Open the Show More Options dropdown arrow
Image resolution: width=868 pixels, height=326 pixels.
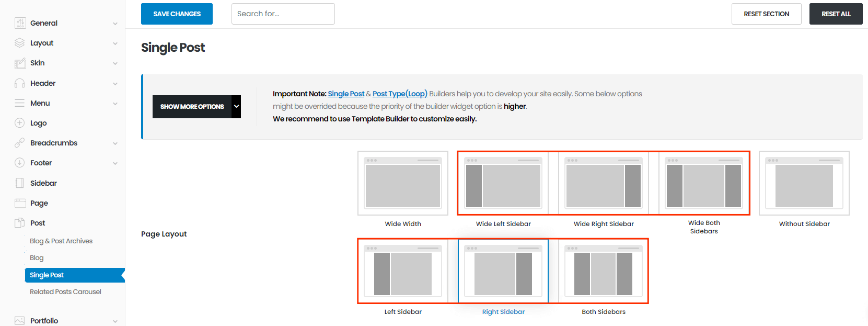pyautogui.click(x=236, y=107)
